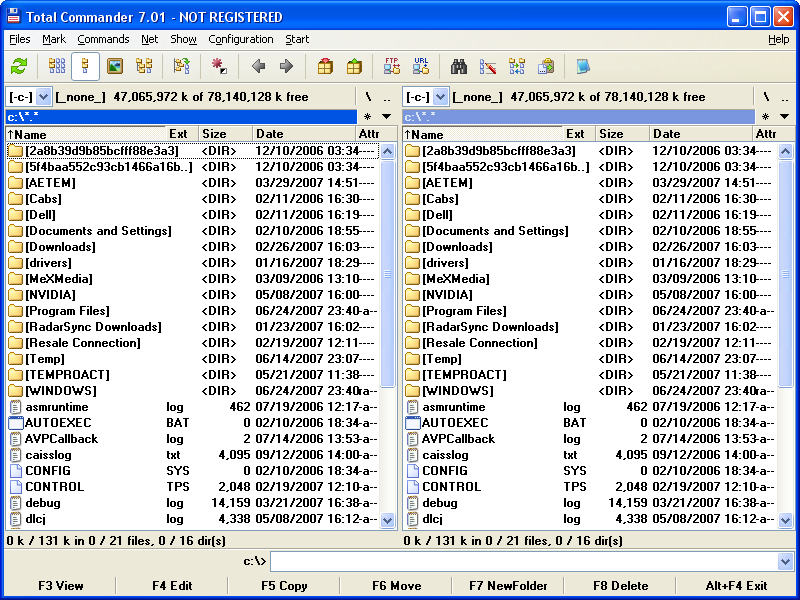
Task: Refresh the current directory listing
Action: [x=20, y=66]
